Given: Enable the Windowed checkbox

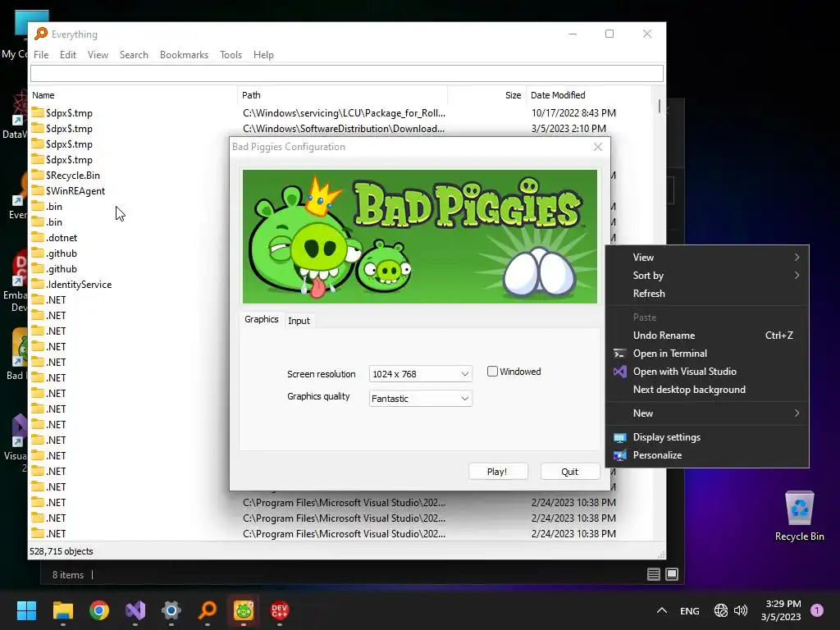Looking at the screenshot, I should click(492, 372).
